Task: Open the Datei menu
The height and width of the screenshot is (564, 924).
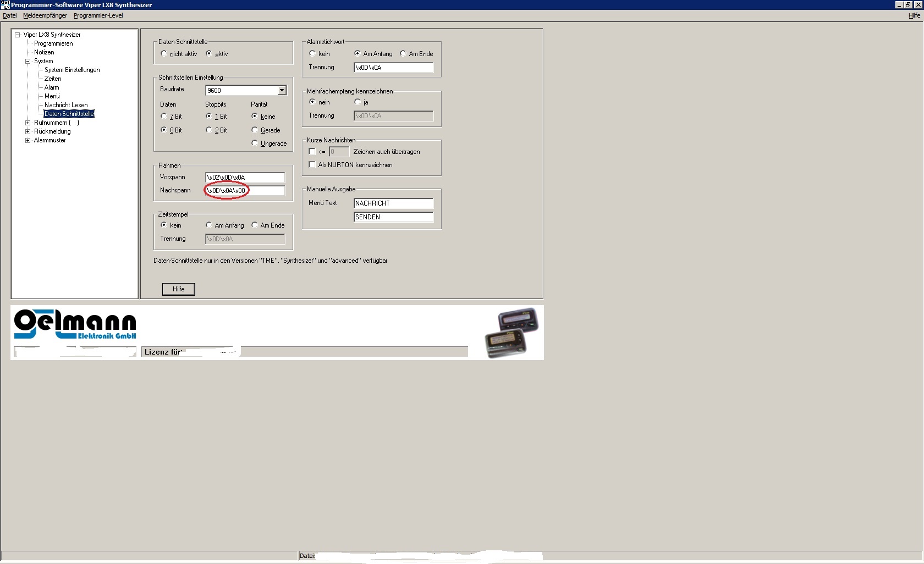Action: 10,15
